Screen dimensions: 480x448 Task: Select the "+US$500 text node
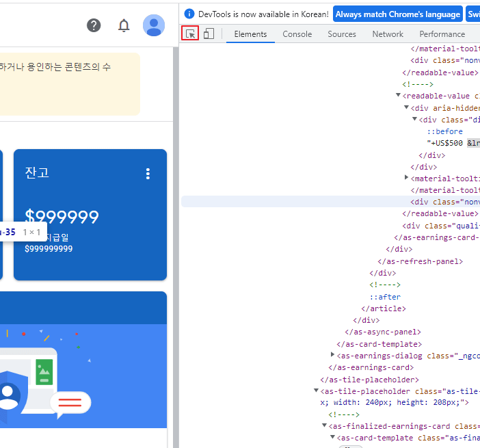coord(445,143)
